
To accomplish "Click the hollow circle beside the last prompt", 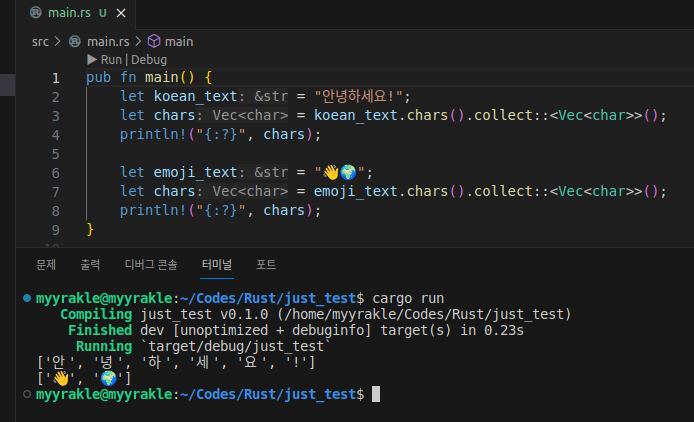I will coord(26,395).
